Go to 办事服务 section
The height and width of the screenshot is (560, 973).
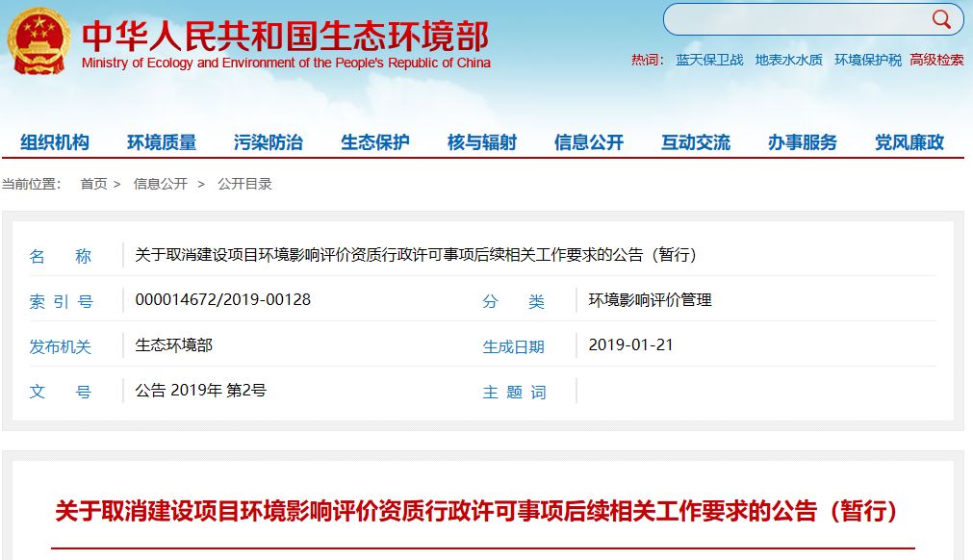(x=803, y=142)
